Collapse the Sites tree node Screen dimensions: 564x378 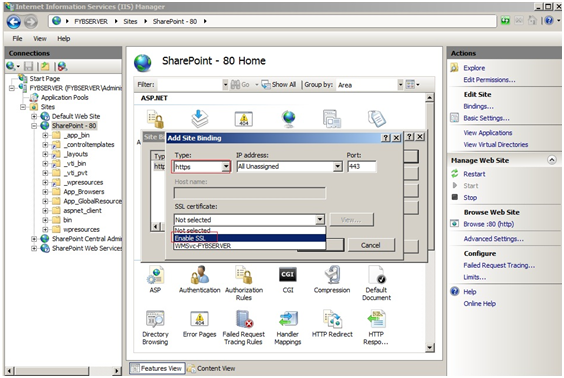click(x=23, y=107)
